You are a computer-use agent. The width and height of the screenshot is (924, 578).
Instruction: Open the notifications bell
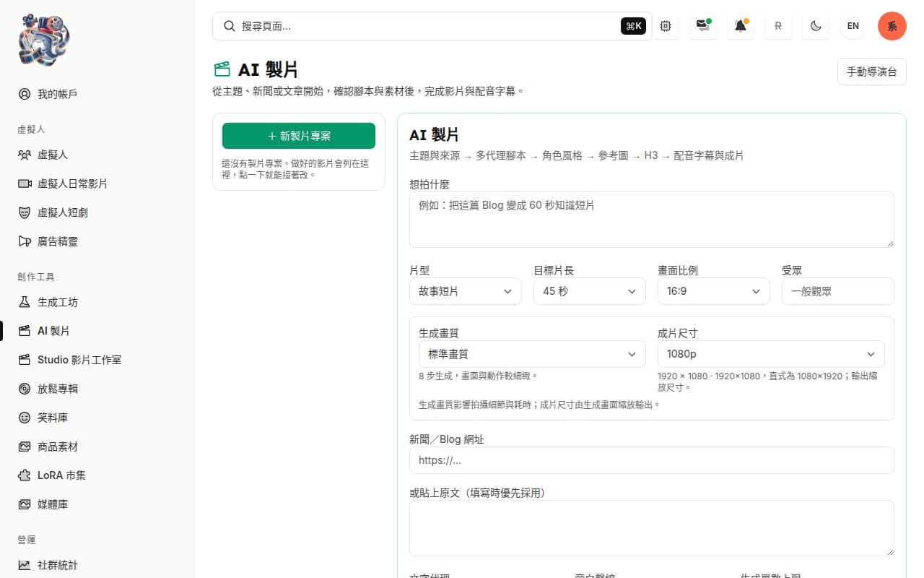pyautogui.click(x=741, y=26)
